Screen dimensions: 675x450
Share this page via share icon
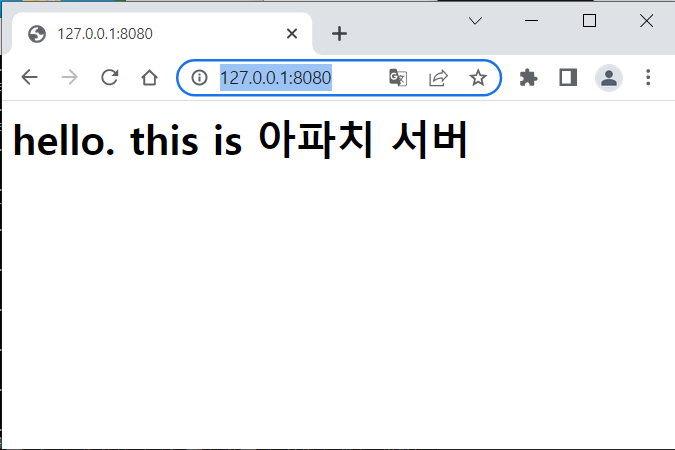[438, 78]
